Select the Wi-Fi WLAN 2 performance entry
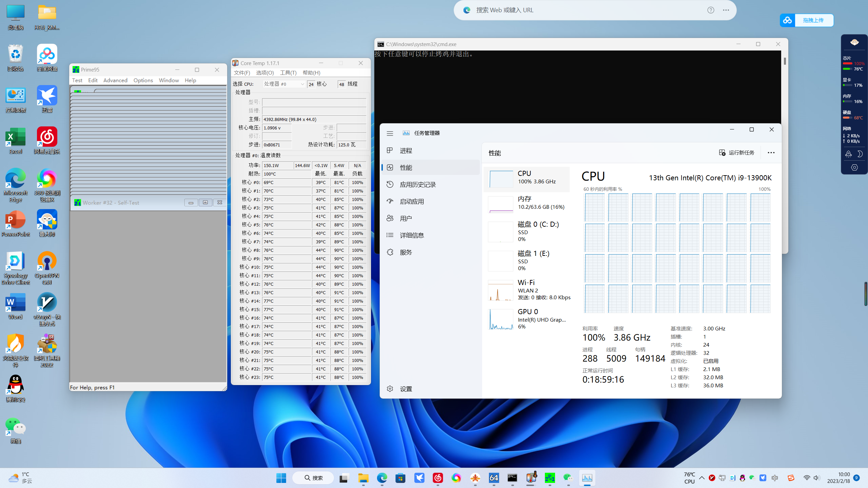Viewport: 868px width, 488px height. (527, 290)
